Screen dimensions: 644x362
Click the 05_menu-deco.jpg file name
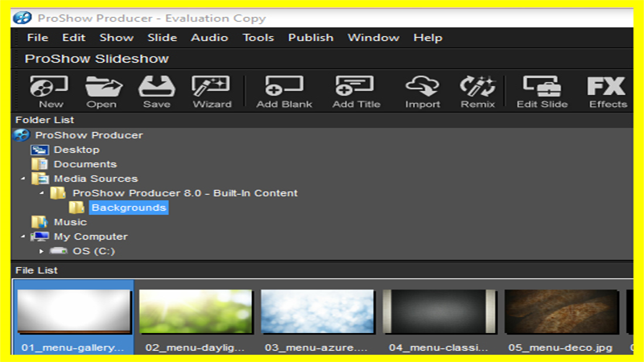coord(560,348)
